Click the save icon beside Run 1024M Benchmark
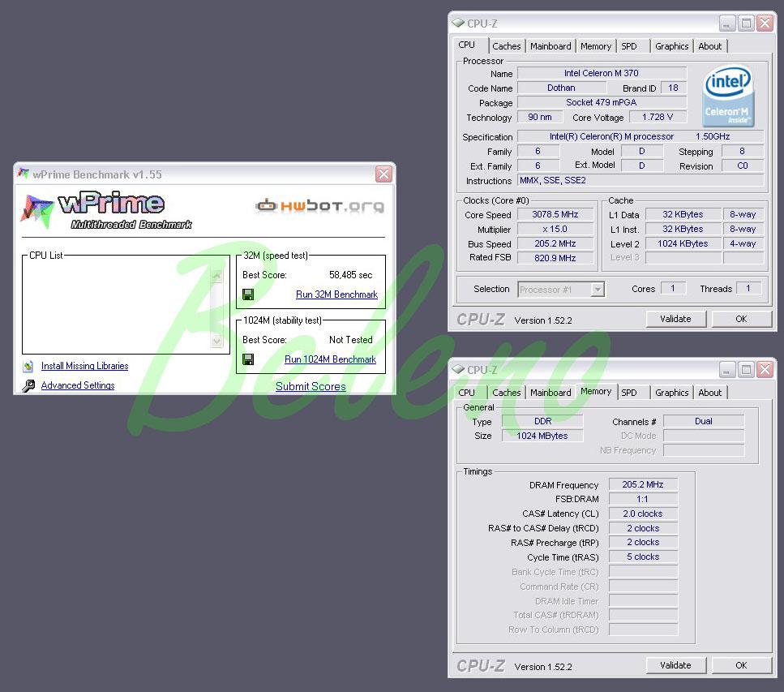 coord(248,359)
